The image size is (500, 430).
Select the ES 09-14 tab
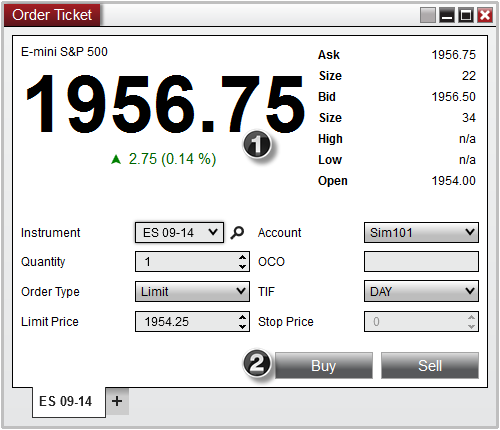pyautogui.click(x=69, y=402)
